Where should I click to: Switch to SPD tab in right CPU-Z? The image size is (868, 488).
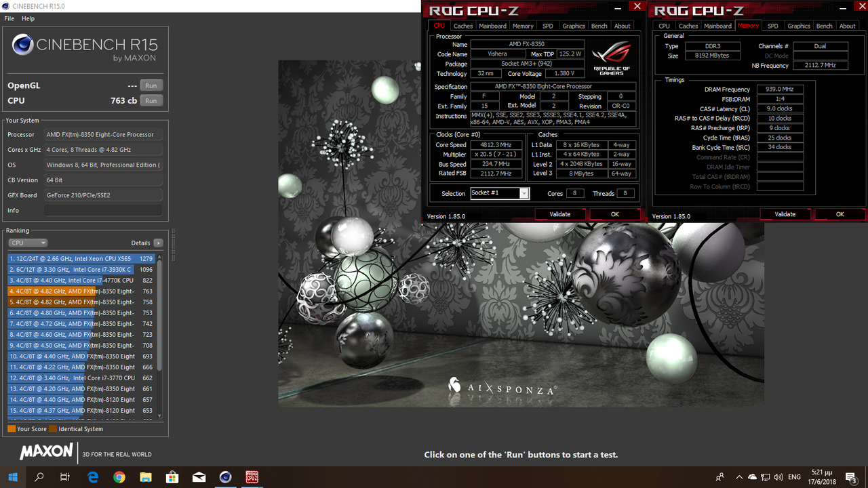pyautogui.click(x=772, y=26)
